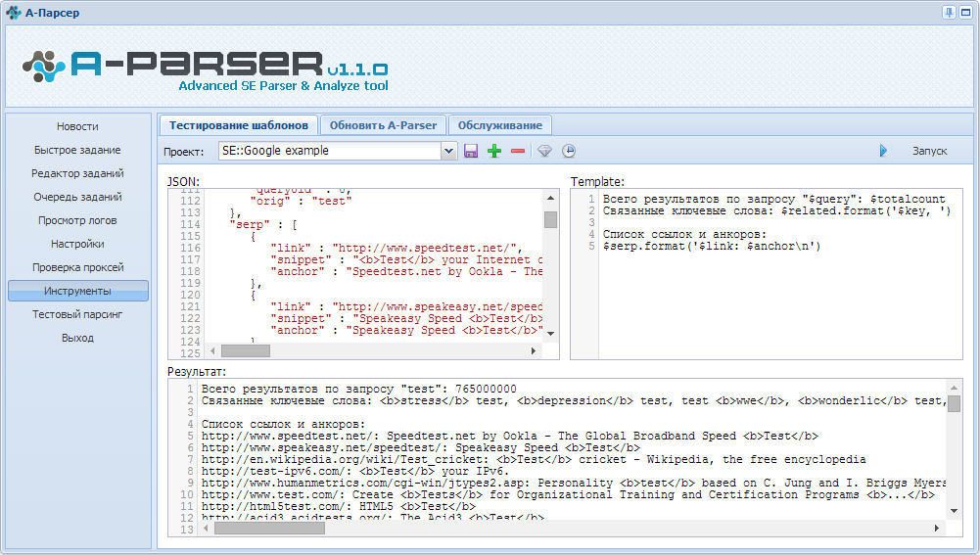Open Настройки in the sidebar
Image resolution: width=980 pixels, height=555 pixels.
[77, 244]
